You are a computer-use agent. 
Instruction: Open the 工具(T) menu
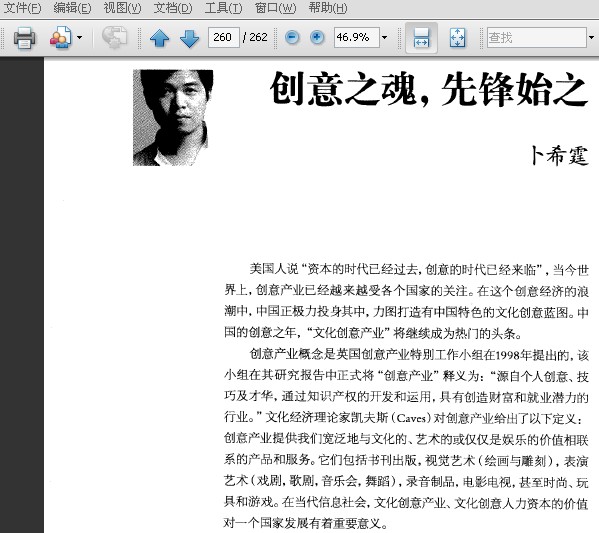(x=223, y=8)
